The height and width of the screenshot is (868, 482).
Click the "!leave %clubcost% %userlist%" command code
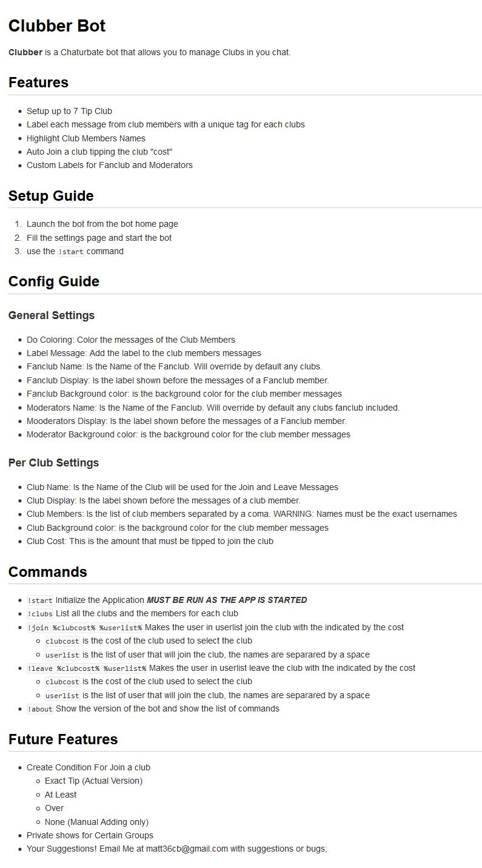point(87,668)
